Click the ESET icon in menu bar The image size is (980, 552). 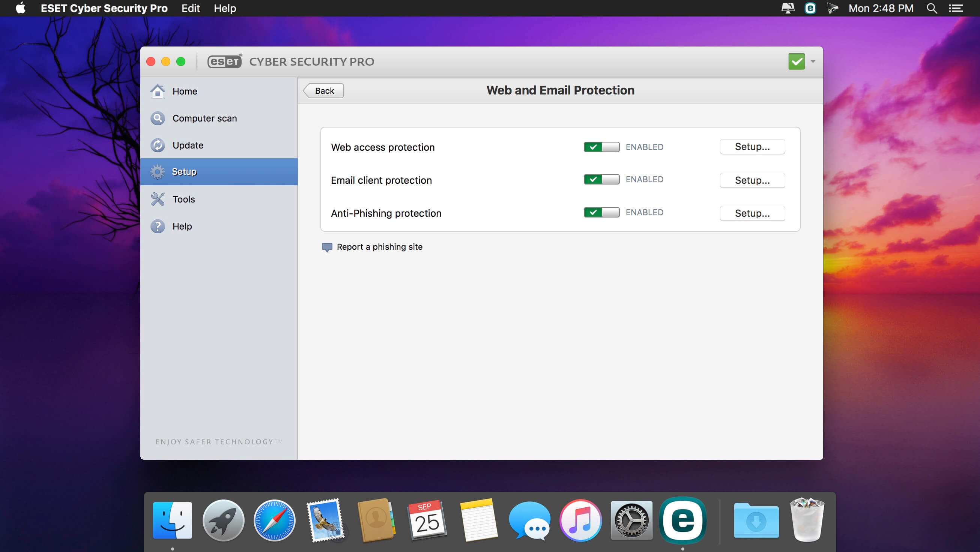(810, 8)
